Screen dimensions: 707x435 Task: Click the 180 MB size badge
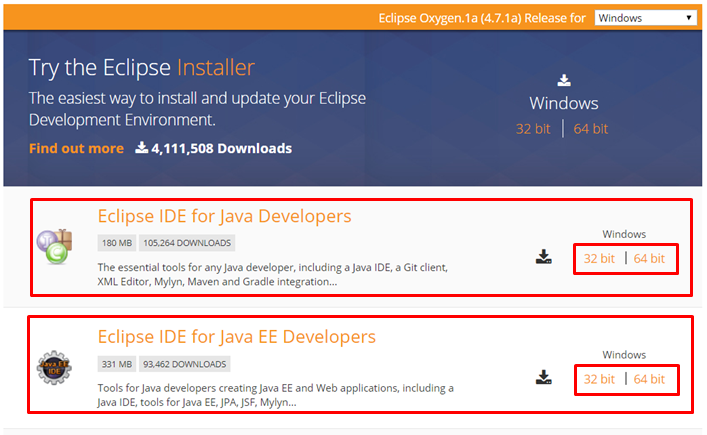(116, 243)
